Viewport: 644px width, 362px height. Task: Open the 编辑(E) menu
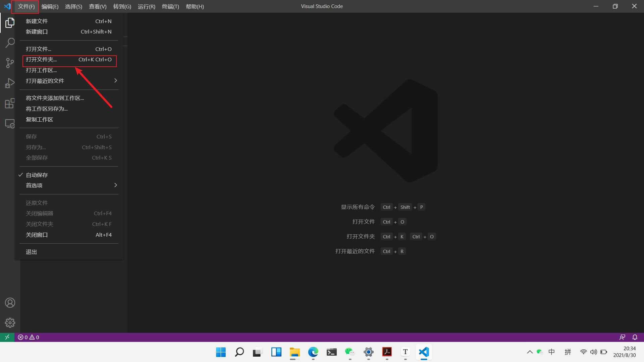(x=50, y=6)
